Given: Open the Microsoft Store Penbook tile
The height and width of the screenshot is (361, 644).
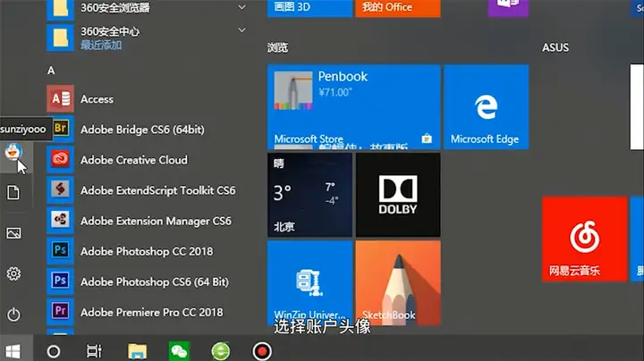Looking at the screenshot, I should click(x=353, y=106).
